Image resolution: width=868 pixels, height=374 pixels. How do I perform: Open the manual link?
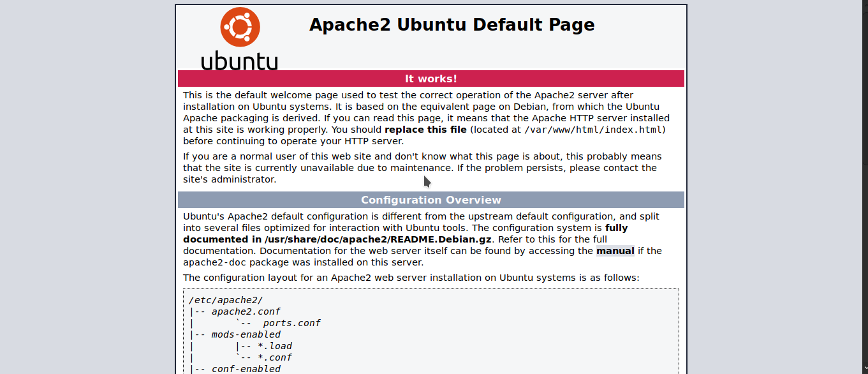pyautogui.click(x=615, y=251)
